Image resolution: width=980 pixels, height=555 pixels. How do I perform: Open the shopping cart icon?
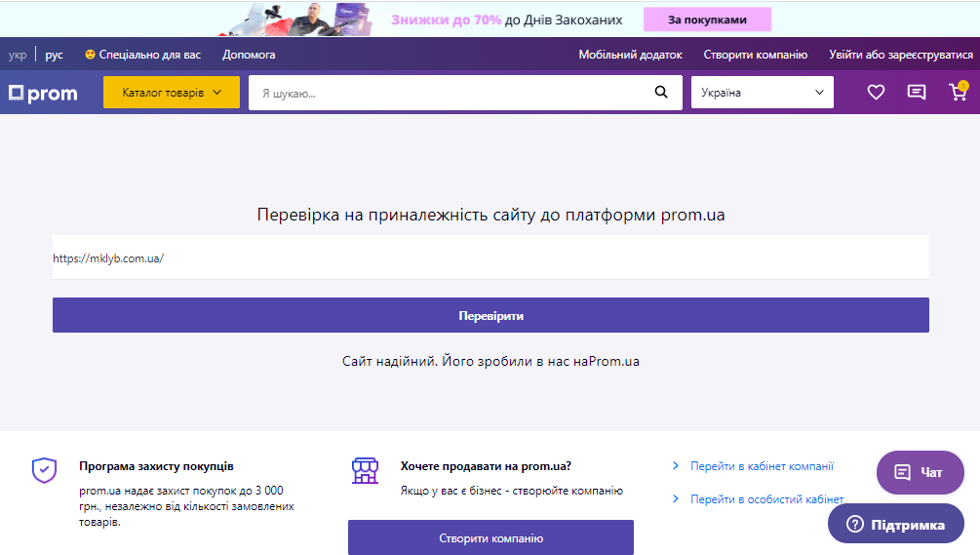click(x=959, y=92)
